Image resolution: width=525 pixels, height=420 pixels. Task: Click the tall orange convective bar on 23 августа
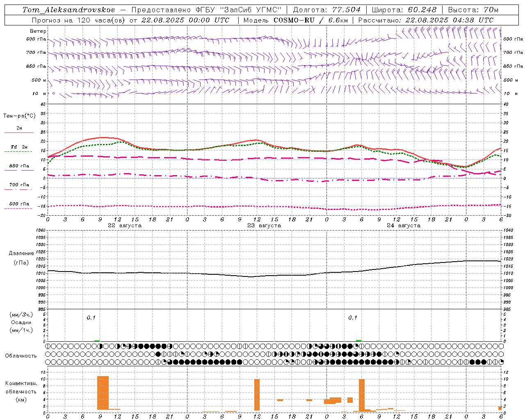click(257, 395)
